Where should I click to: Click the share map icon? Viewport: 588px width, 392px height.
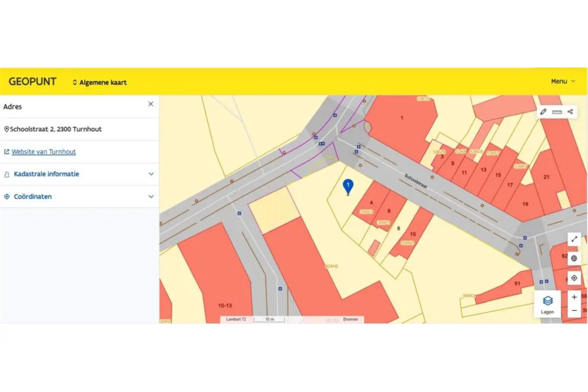coord(570,112)
